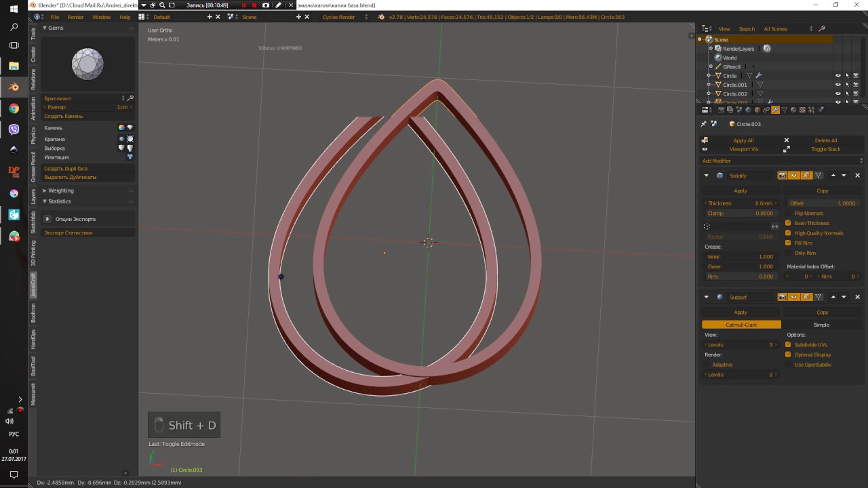
Task: Click the pin icon beside Circle.003 datablock
Action: 704,124
